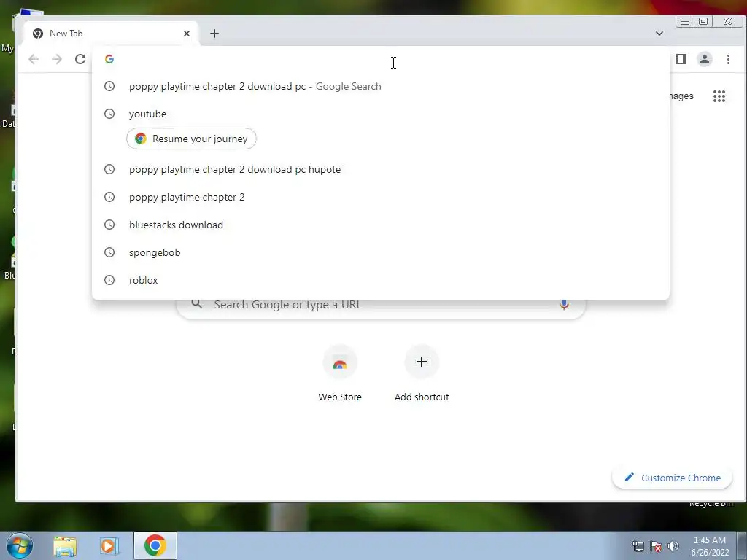Click the history clock icon beside roblox
Image resolution: width=747 pixels, height=560 pixels.
pyautogui.click(x=109, y=280)
